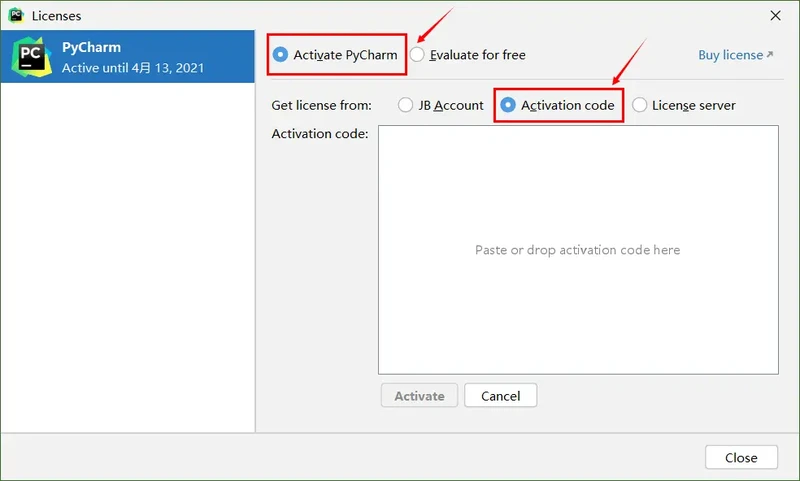800x481 pixels.
Task: Pick the Activation code radio button
Action: (508, 105)
